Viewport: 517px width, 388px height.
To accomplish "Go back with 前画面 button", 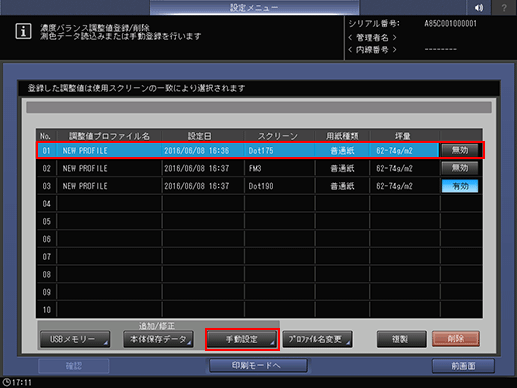I will coord(463,366).
